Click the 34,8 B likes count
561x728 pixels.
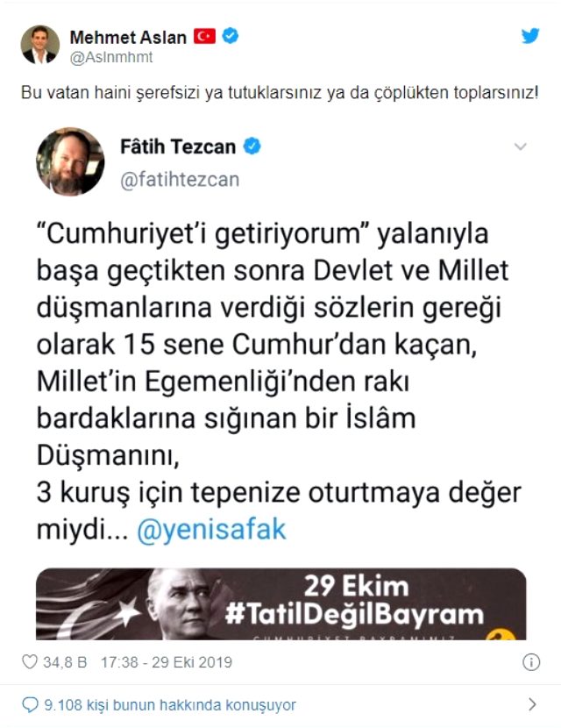(x=65, y=662)
